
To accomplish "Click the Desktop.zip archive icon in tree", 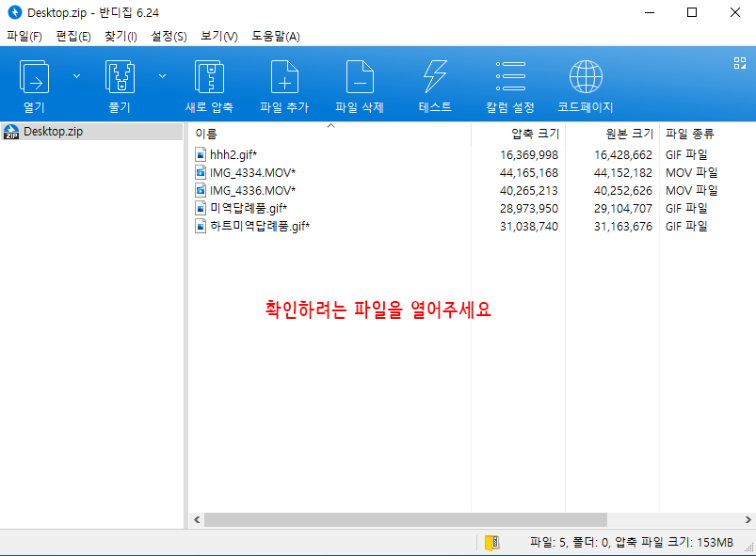I will pyautogui.click(x=11, y=132).
